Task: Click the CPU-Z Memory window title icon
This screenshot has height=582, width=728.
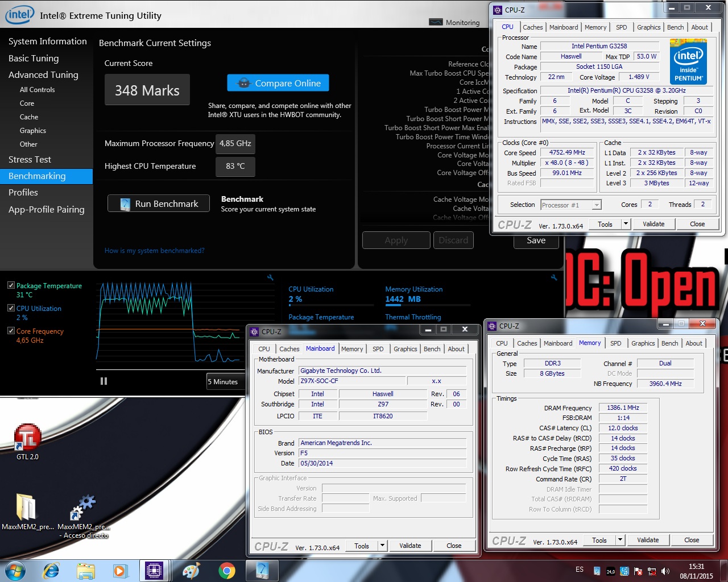Action: click(492, 326)
